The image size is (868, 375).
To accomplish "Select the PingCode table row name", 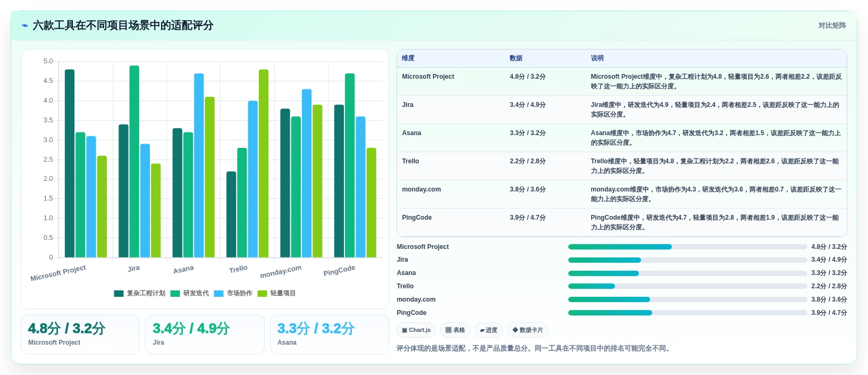I will click(417, 218).
